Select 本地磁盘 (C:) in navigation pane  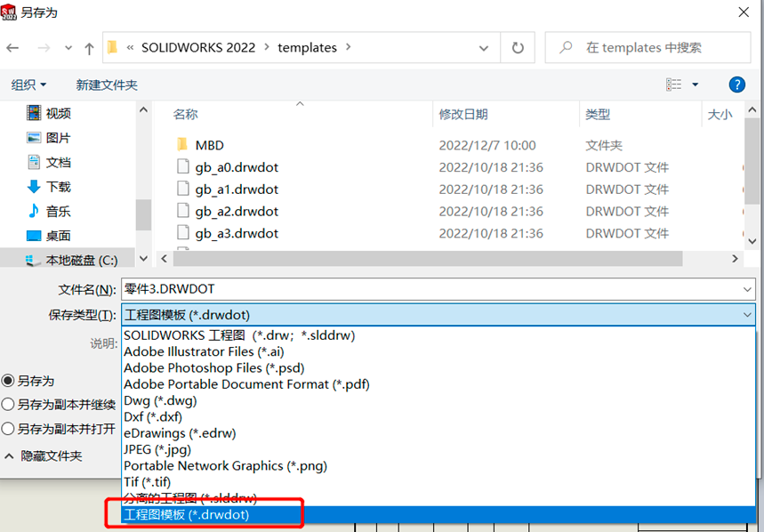[72, 260]
